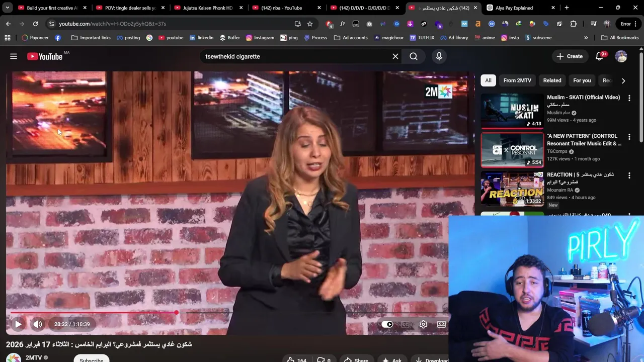Viewport: 644px width, 362px height.
Task: Open the YouTube account avatar menu
Action: coord(621,56)
